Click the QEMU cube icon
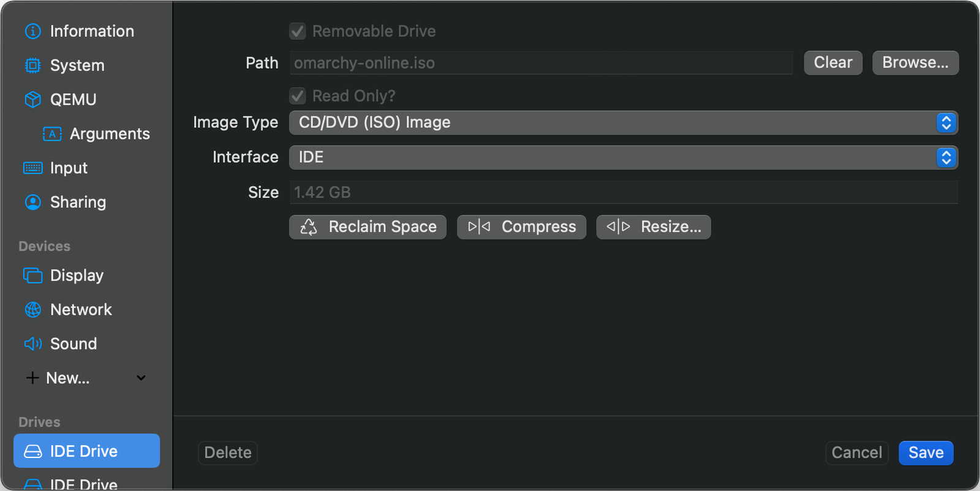This screenshot has width=980, height=491. [32, 99]
